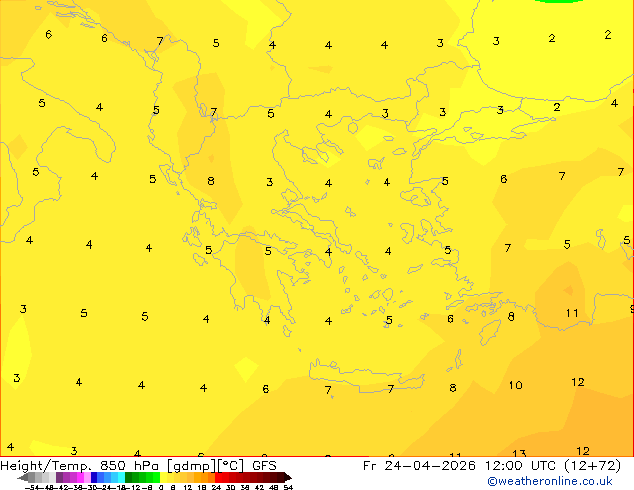Click the '-54' legend scale label
Image resolution: width=634 pixels, height=490 pixels.
pyautogui.click(x=32, y=487)
